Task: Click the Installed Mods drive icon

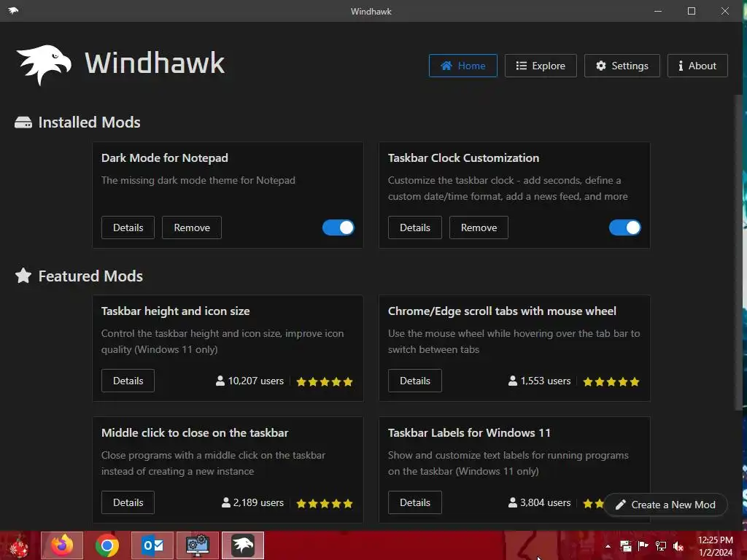Action: [23, 122]
